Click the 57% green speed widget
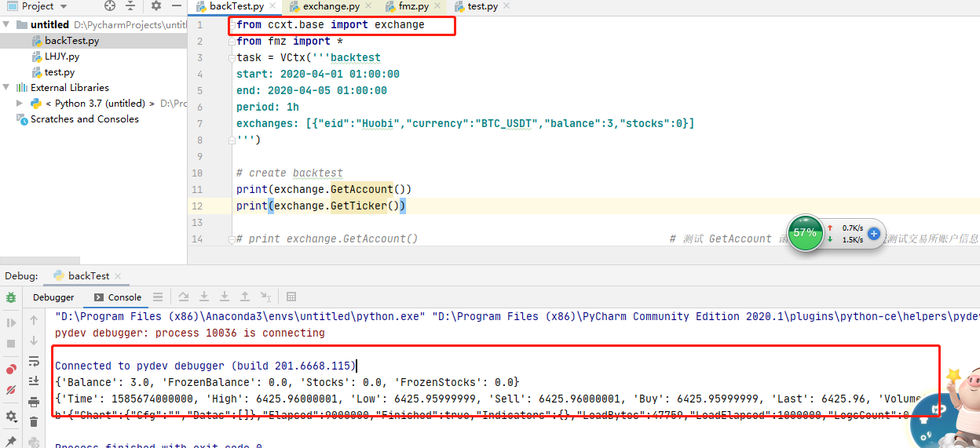The width and height of the screenshot is (980, 448). click(x=805, y=233)
